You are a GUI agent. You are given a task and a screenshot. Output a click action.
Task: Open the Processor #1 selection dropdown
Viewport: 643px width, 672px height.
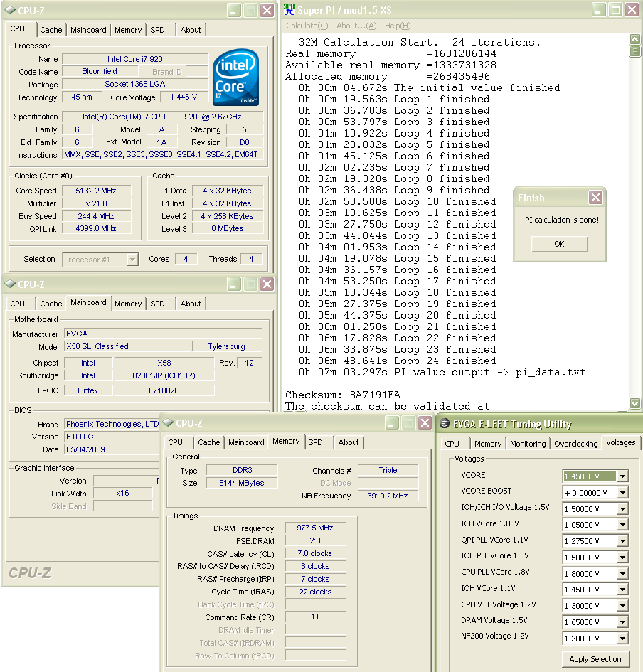(132, 260)
